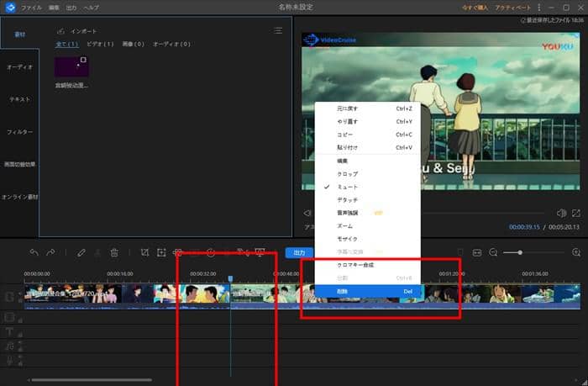
Task: Click the pencil edit icon in toolbar
Action: [x=81, y=252]
